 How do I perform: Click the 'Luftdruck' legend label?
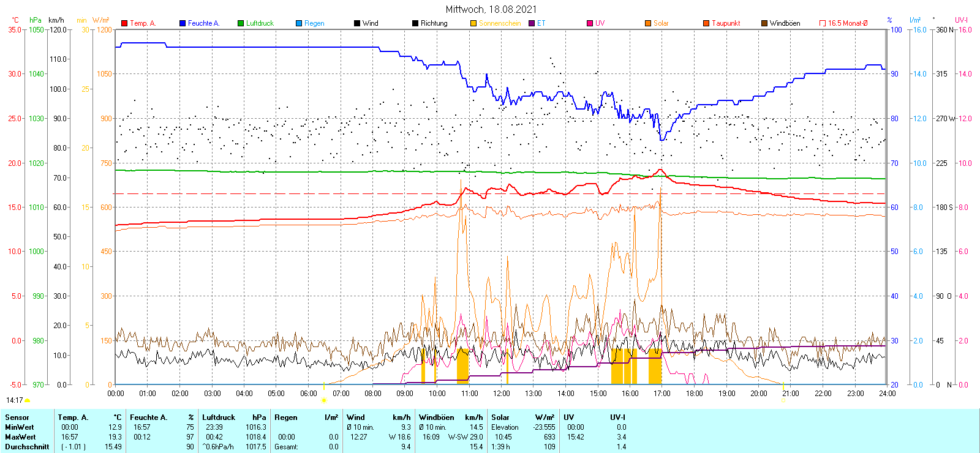coord(260,23)
